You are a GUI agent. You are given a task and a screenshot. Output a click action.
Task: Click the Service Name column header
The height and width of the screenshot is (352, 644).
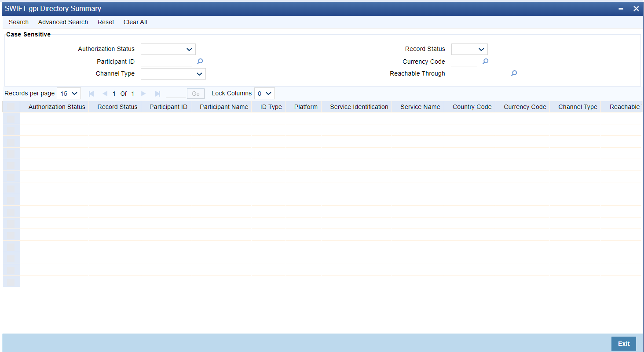pos(420,107)
